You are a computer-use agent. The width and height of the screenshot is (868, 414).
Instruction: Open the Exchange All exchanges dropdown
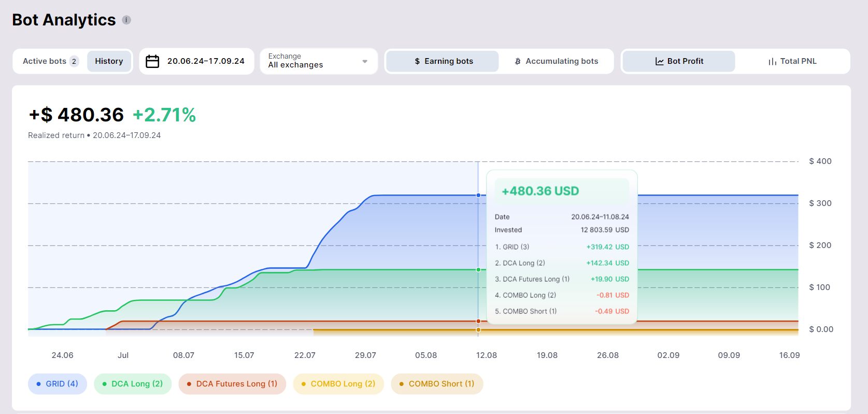click(x=319, y=61)
